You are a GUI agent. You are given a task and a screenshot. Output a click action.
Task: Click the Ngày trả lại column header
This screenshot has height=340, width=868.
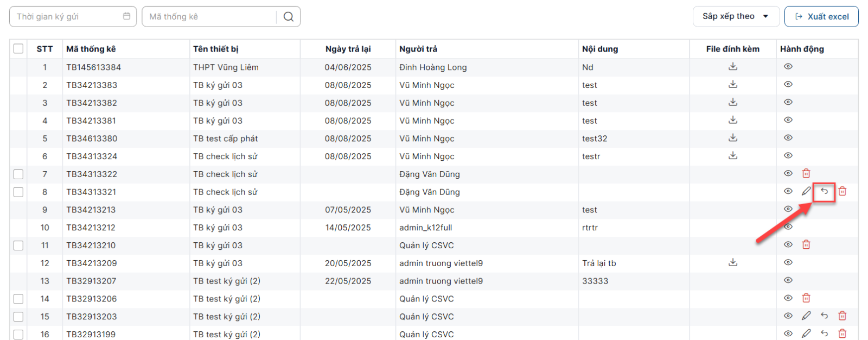pos(348,49)
